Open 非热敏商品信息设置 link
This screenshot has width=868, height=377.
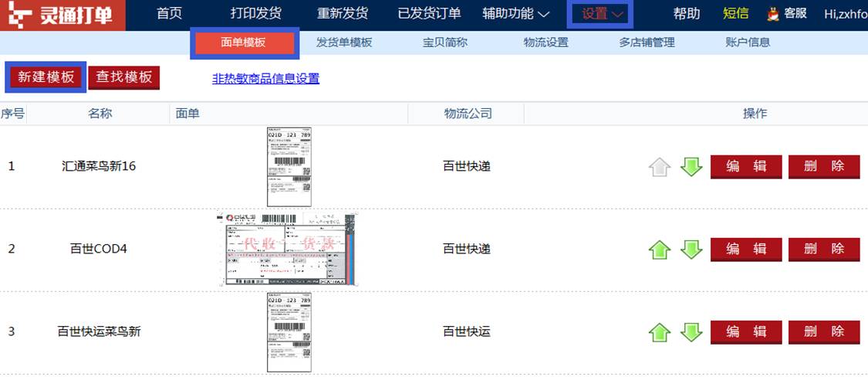[x=265, y=79]
